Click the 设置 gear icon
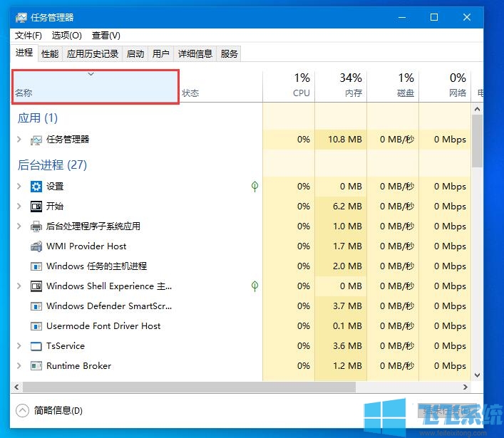 click(36, 187)
